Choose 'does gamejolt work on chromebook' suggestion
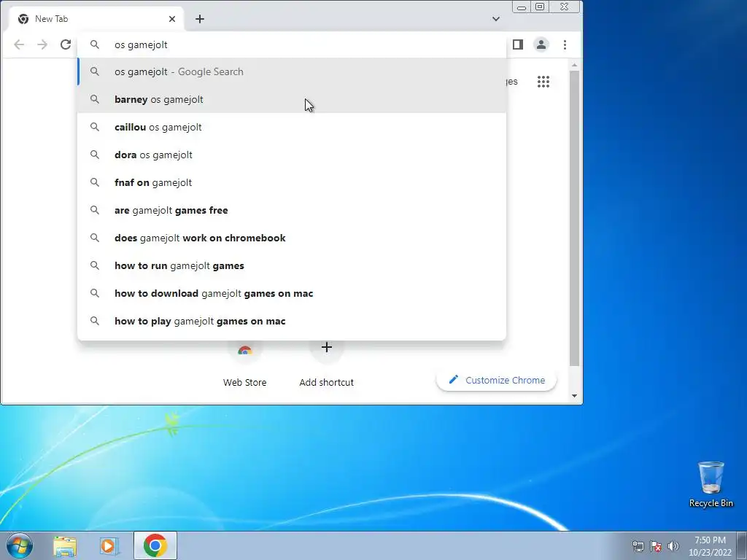The width and height of the screenshot is (747, 560). (292, 238)
